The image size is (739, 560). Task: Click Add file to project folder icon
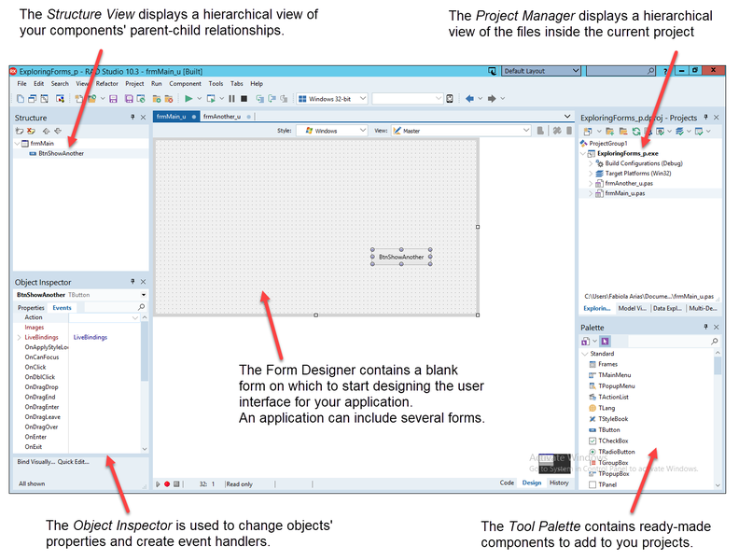click(x=157, y=99)
